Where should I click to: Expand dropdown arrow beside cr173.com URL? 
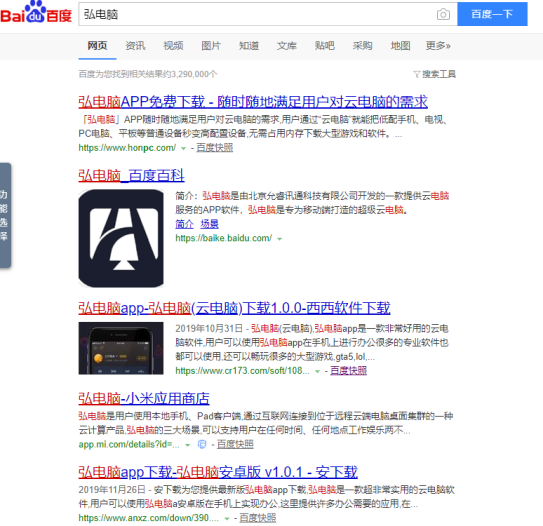point(317,372)
